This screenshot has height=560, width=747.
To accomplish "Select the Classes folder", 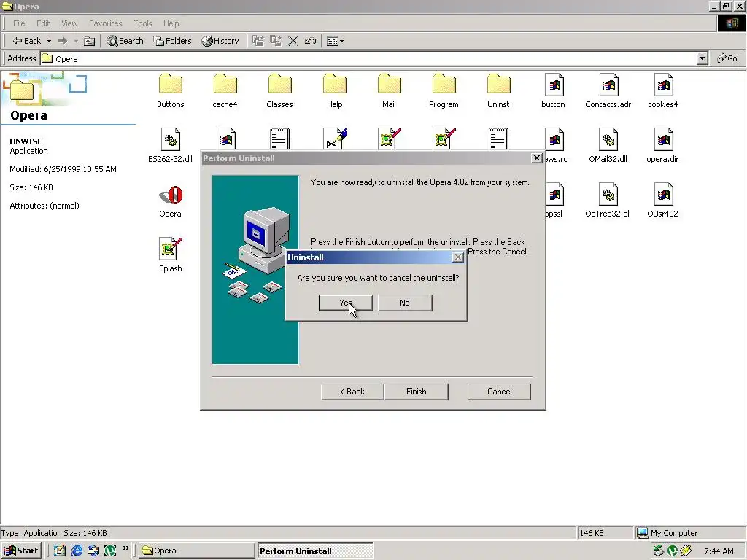I will point(279,91).
